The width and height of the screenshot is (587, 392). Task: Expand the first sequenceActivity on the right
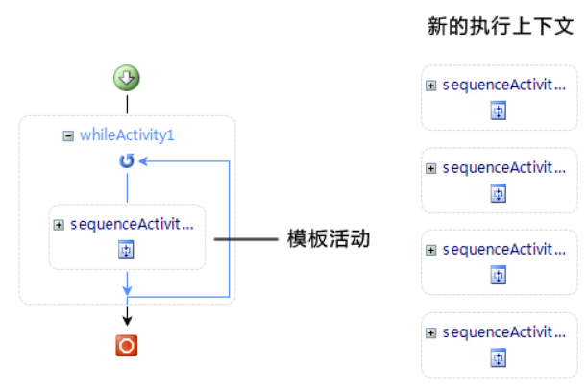click(x=431, y=86)
